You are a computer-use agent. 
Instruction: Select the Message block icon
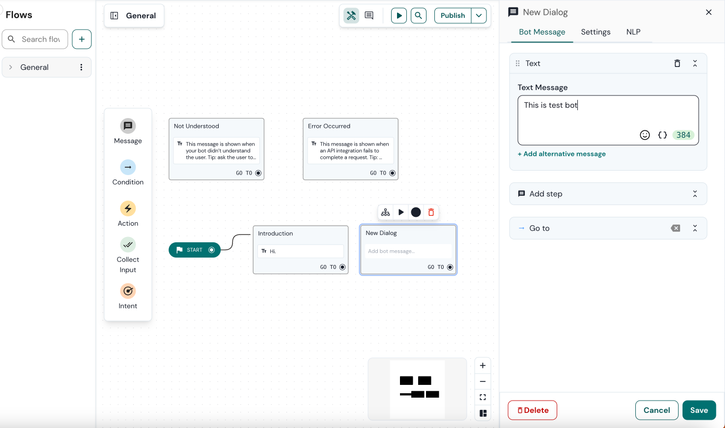128,126
